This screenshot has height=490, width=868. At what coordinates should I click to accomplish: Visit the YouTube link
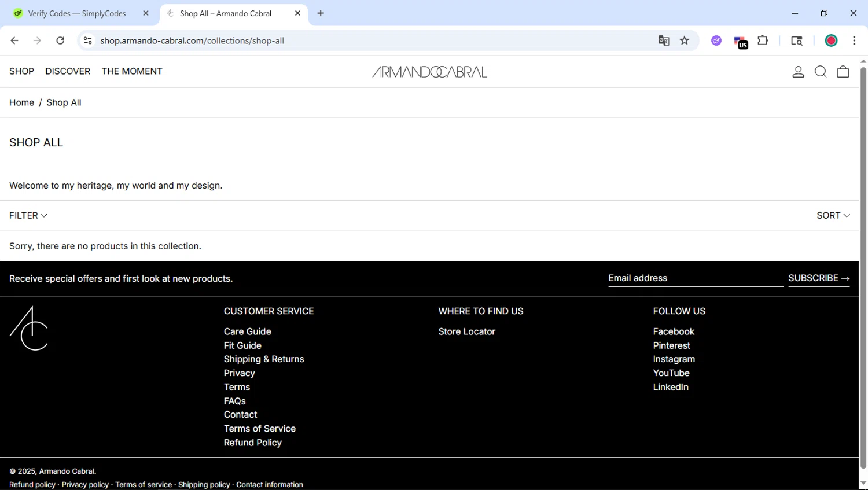pos(671,373)
